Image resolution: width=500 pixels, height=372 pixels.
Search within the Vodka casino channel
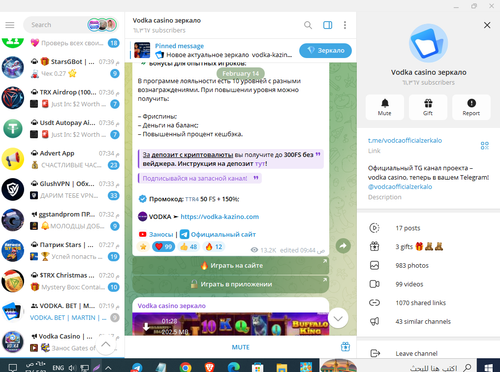click(x=308, y=25)
